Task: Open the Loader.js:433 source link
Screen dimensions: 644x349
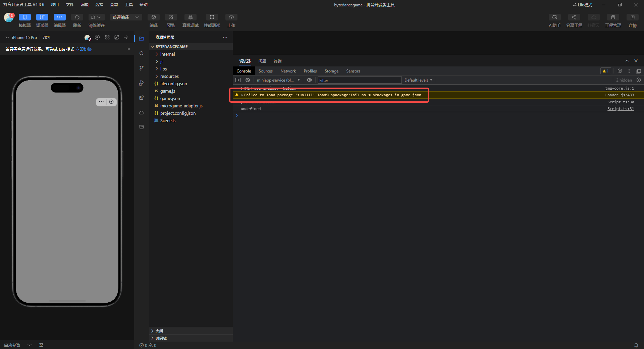Action: [620, 95]
